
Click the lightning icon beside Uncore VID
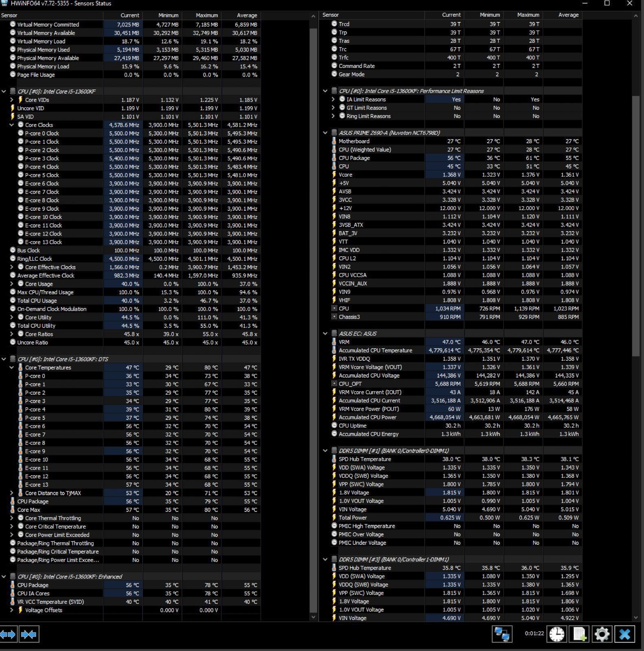[13, 108]
